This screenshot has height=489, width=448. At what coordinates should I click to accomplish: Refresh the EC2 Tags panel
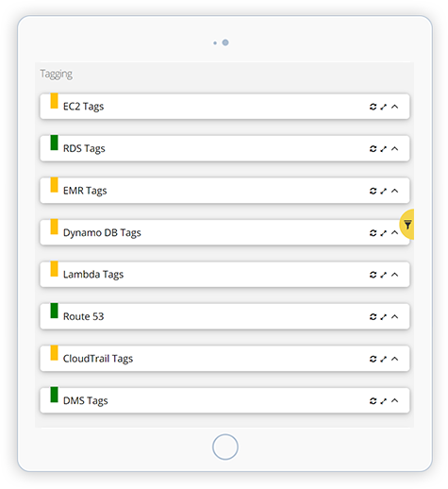pos(373,107)
